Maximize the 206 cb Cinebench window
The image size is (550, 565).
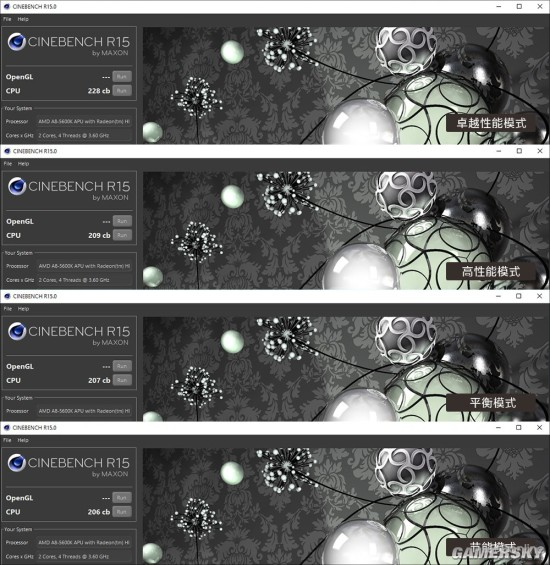pyautogui.click(x=519, y=427)
